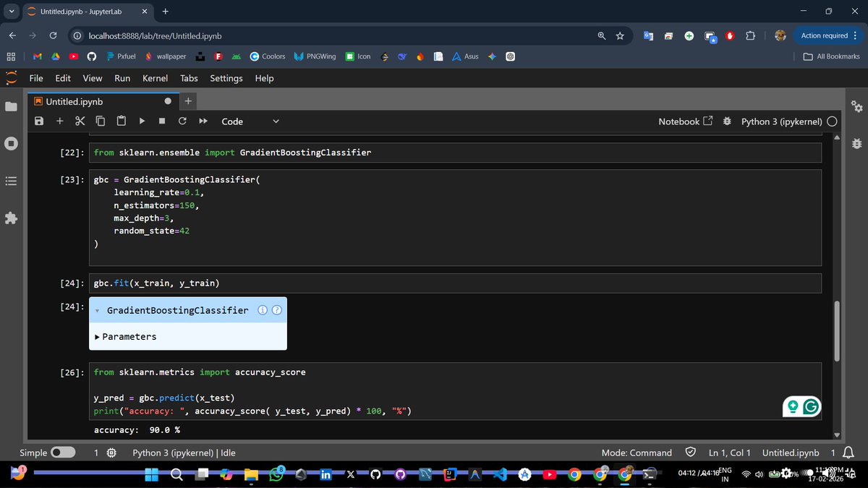The height and width of the screenshot is (488, 868).
Task: Click the Action required button
Action: pos(824,35)
